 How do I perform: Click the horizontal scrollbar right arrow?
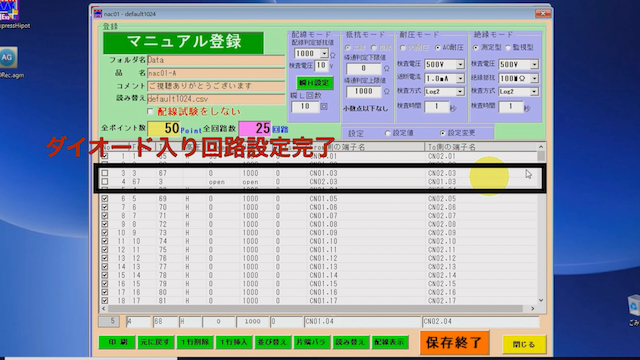point(532,309)
